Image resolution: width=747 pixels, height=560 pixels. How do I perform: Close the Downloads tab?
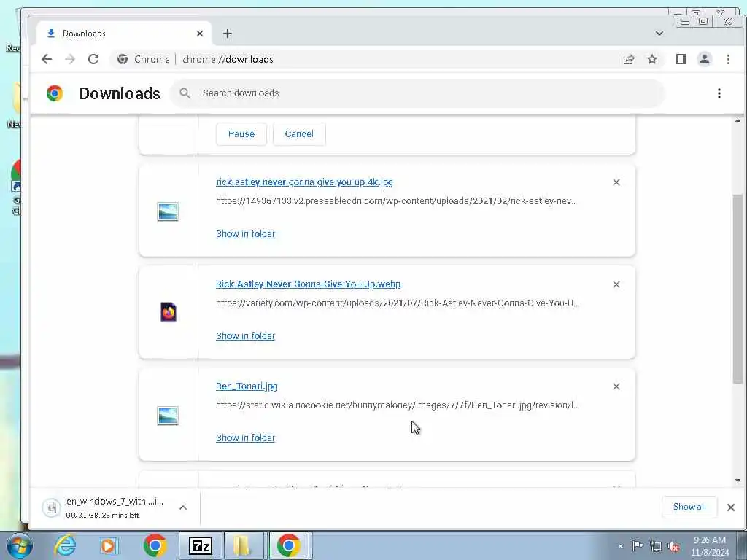click(200, 34)
